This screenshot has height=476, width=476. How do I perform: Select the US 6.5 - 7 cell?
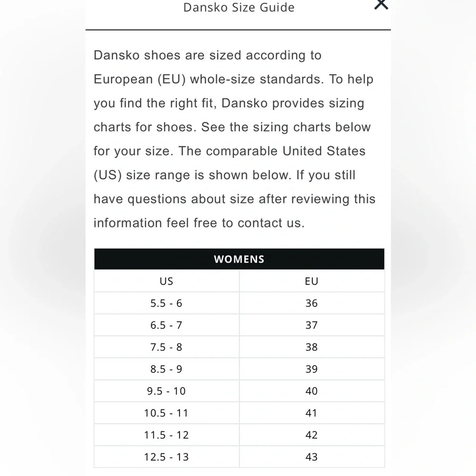pyautogui.click(x=166, y=325)
